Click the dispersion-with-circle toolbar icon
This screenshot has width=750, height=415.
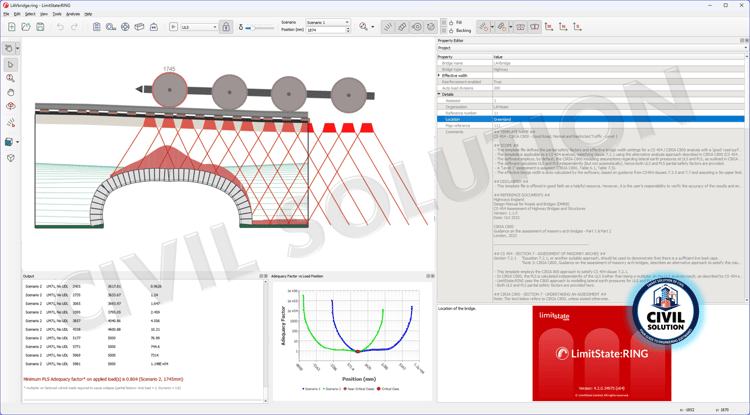point(484,27)
